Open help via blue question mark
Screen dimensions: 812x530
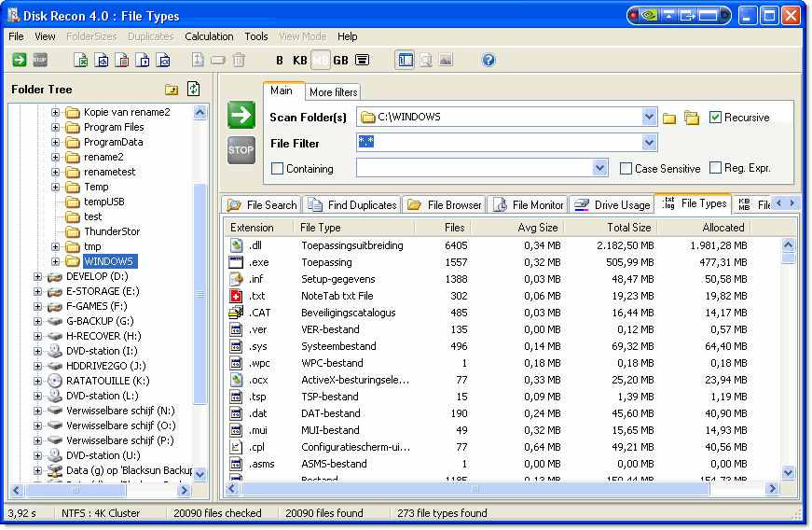(x=489, y=60)
